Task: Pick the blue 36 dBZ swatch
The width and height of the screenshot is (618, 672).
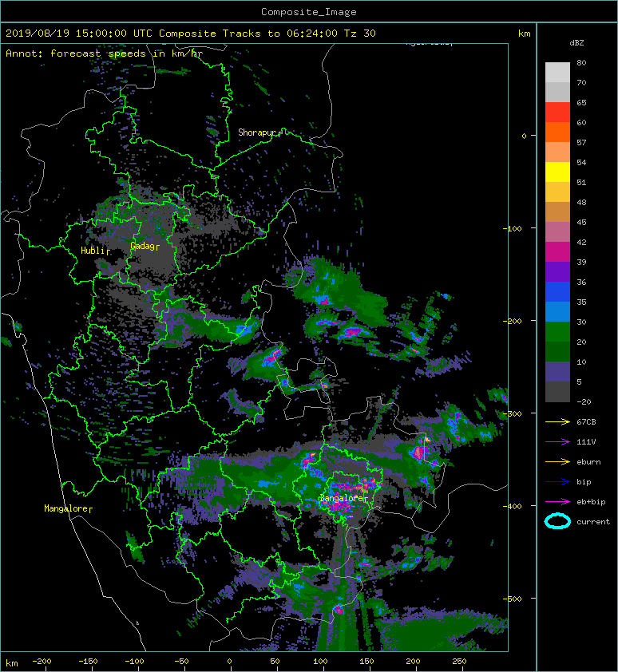Action: tap(557, 291)
